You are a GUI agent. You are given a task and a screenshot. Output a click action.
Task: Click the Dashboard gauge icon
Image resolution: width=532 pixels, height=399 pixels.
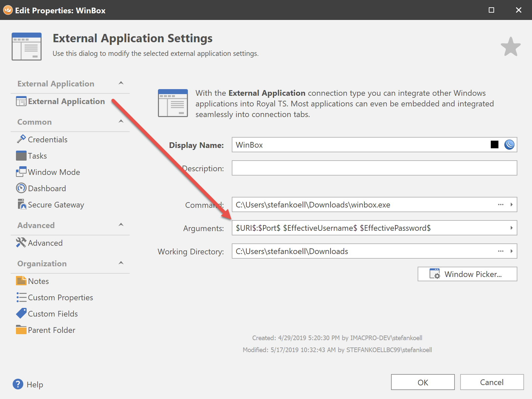[x=21, y=188]
